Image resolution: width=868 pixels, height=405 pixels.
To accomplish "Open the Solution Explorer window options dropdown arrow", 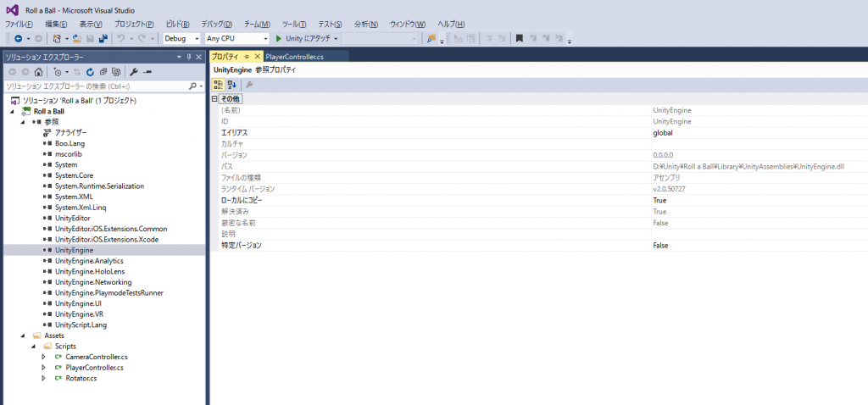I will 179,57.
